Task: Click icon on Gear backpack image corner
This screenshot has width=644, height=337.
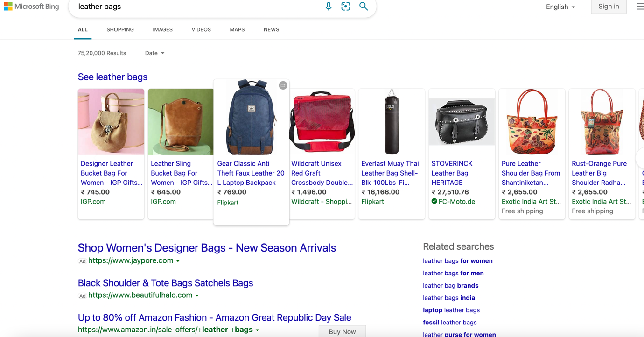Action: point(283,85)
